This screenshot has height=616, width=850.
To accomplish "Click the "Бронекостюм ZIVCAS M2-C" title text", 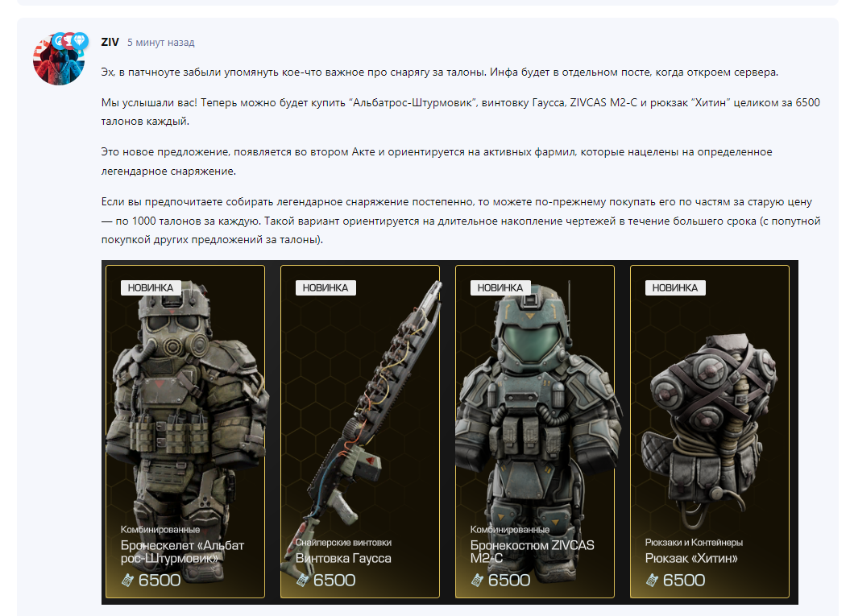I will (532, 552).
